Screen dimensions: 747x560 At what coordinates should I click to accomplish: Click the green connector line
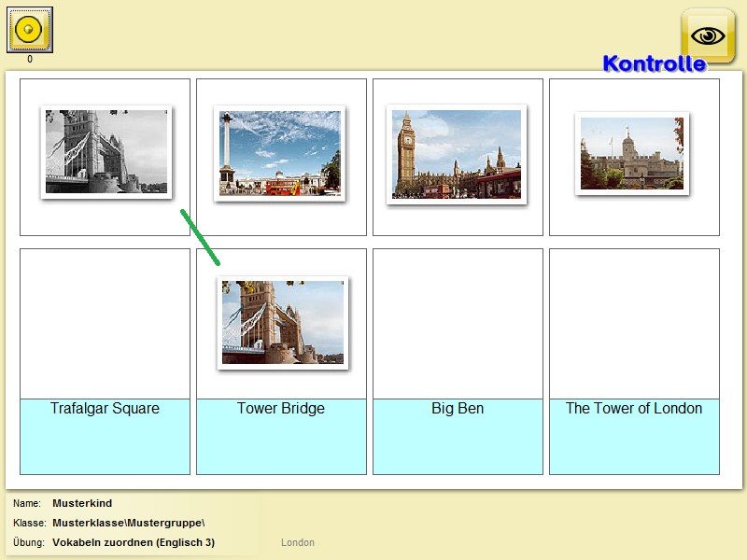pos(201,237)
